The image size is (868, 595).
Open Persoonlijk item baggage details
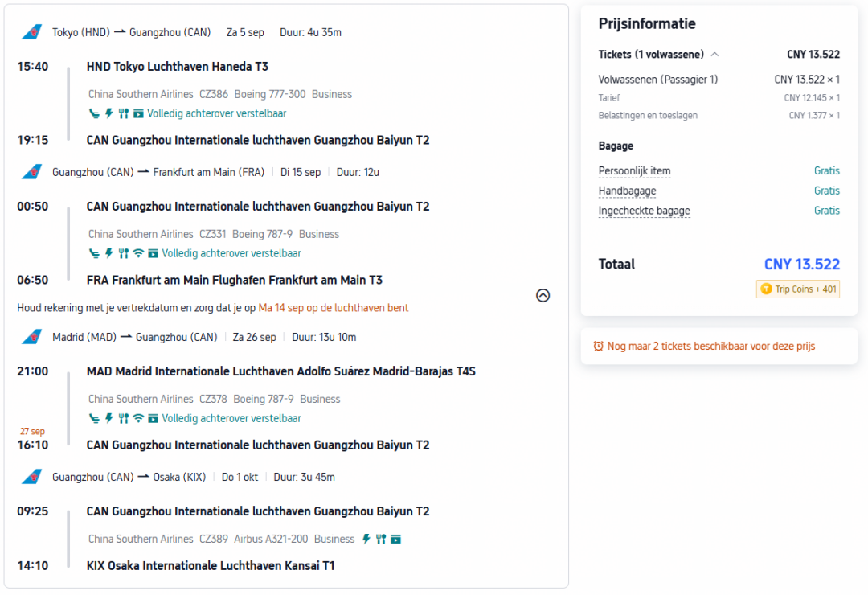(x=634, y=171)
